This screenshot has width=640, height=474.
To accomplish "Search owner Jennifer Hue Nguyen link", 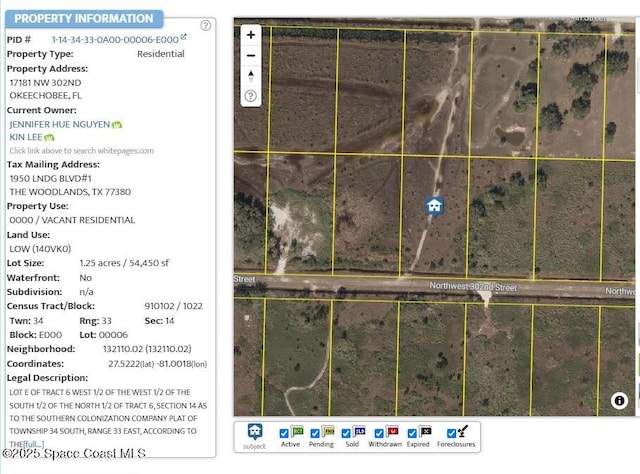I will [60, 124].
